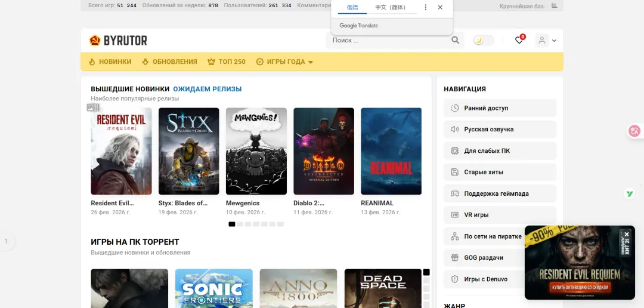Image resolution: width=644 pixels, height=308 pixels.
Task: Click the Игры с Denuvo shield icon
Action: click(x=454, y=279)
